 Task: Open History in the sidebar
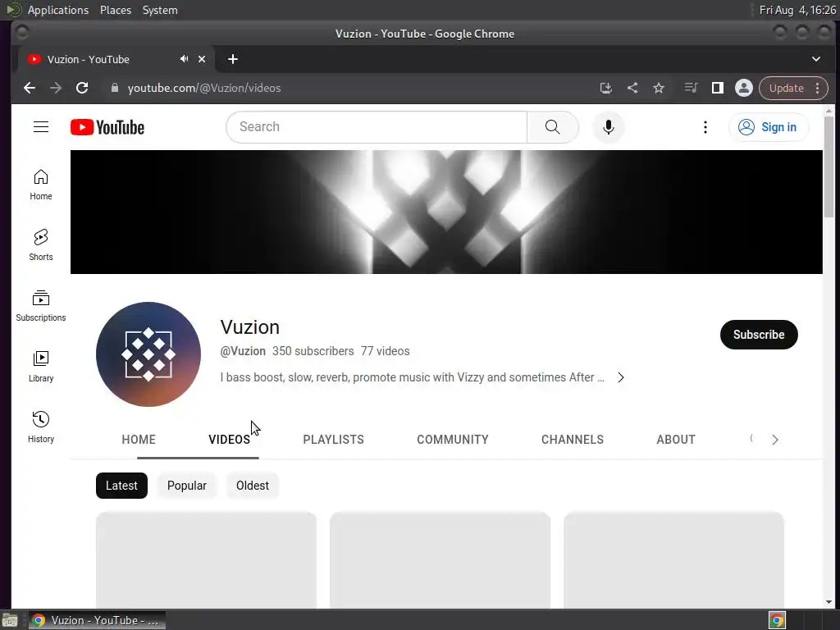click(x=41, y=427)
